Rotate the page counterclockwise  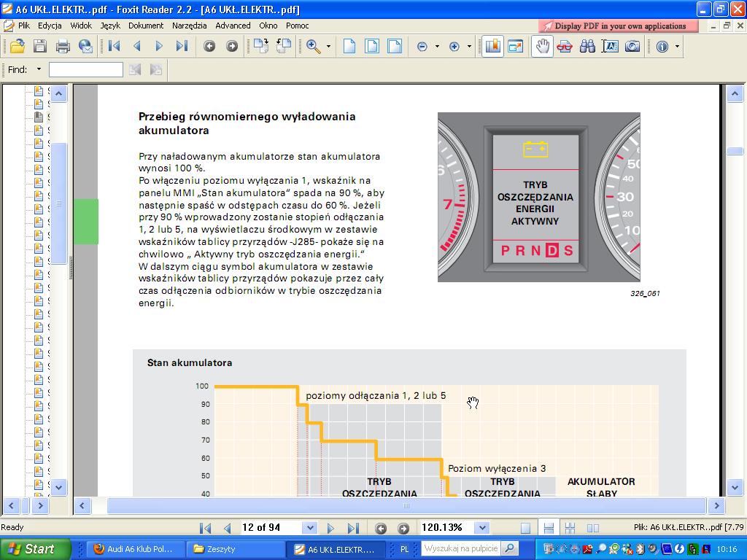(284, 46)
